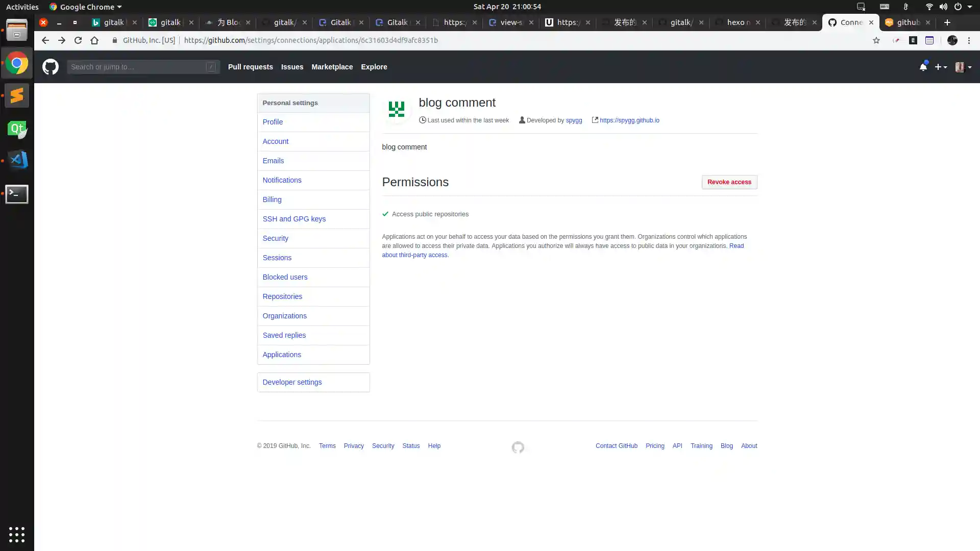
Task: Click the Search or jump to field
Action: pos(143,67)
